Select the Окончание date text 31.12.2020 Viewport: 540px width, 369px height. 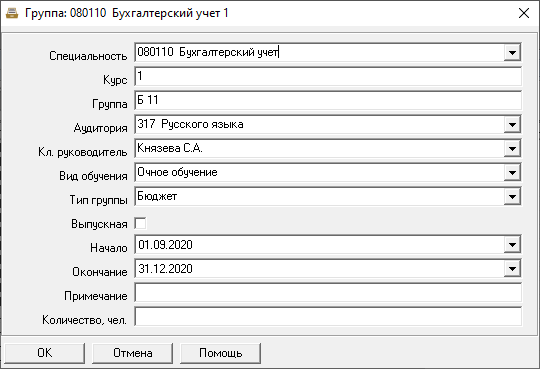click(x=165, y=269)
